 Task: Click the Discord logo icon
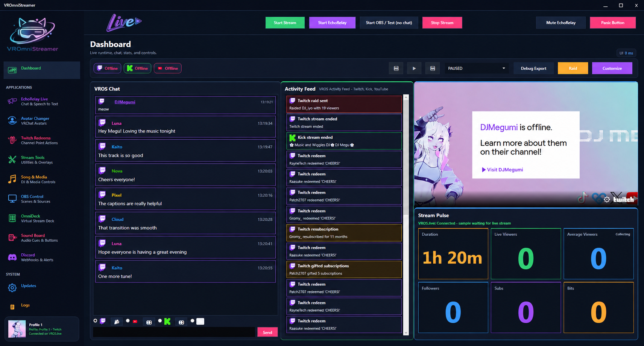(x=12, y=258)
